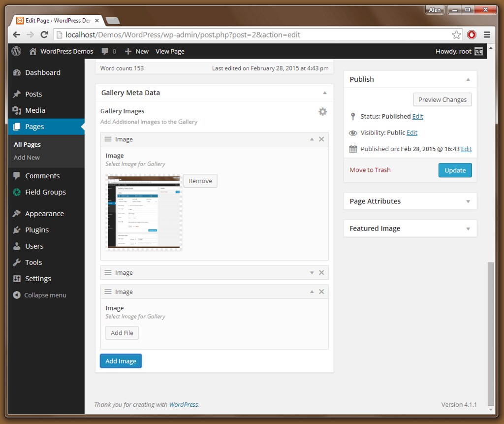Open Tools in the sidebar
The width and height of the screenshot is (504, 424).
(x=33, y=262)
